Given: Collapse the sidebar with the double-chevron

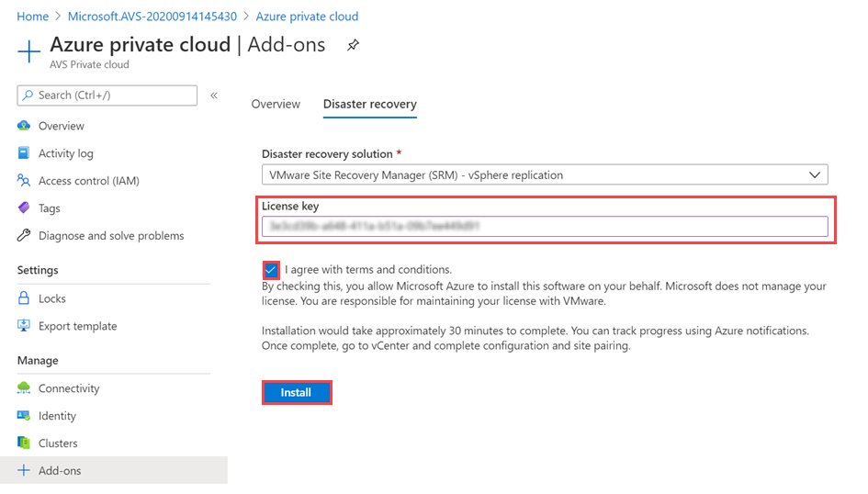Looking at the screenshot, I should (214, 95).
